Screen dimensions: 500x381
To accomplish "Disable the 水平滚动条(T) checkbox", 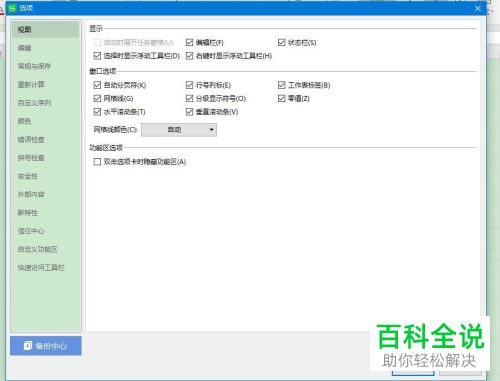I will click(97, 112).
